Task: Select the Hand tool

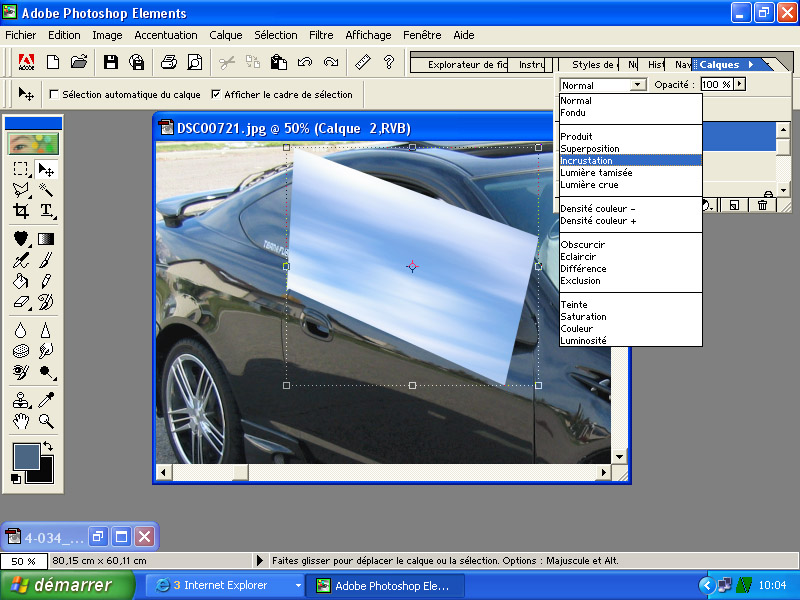Action: (x=20, y=421)
